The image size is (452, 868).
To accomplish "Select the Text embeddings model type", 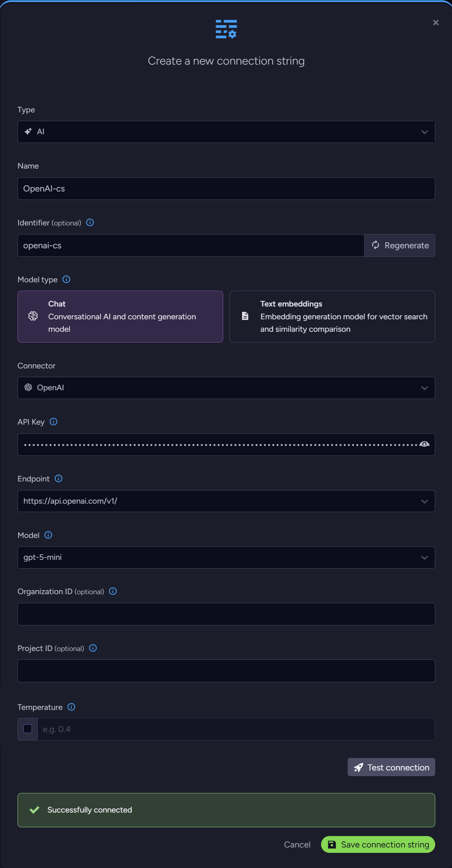I will [x=332, y=316].
